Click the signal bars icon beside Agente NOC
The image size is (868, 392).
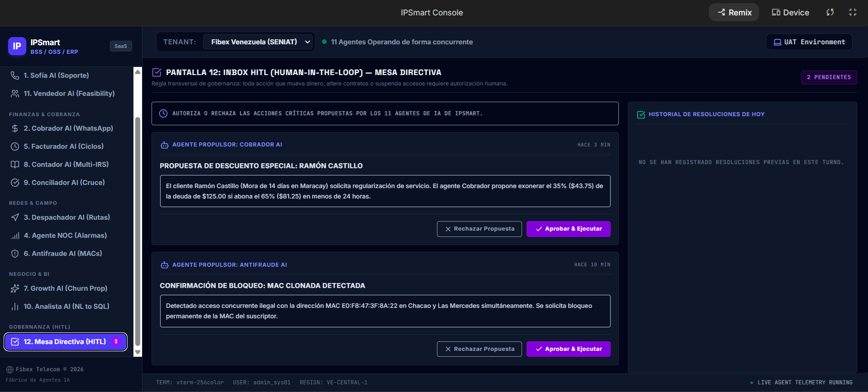point(15,236)
